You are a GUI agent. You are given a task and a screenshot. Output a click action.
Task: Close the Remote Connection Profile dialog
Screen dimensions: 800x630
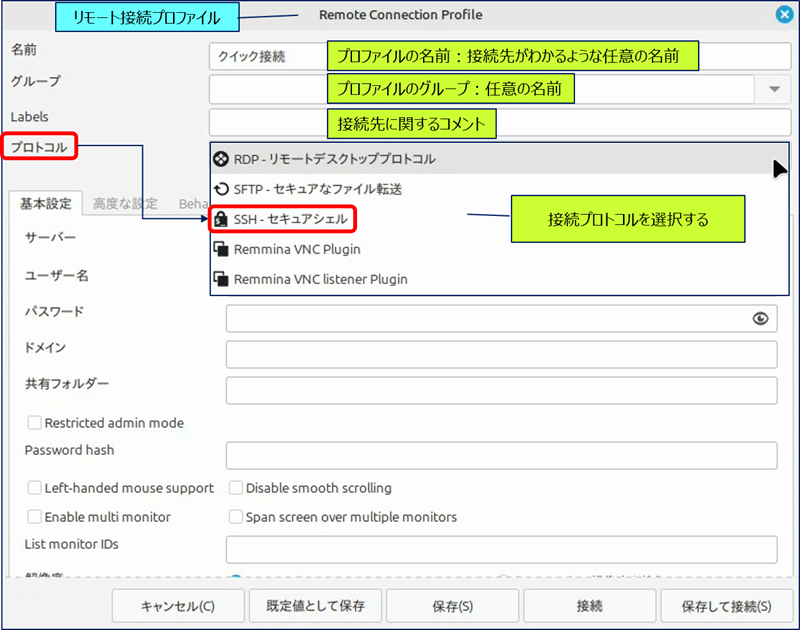[784, 14]
